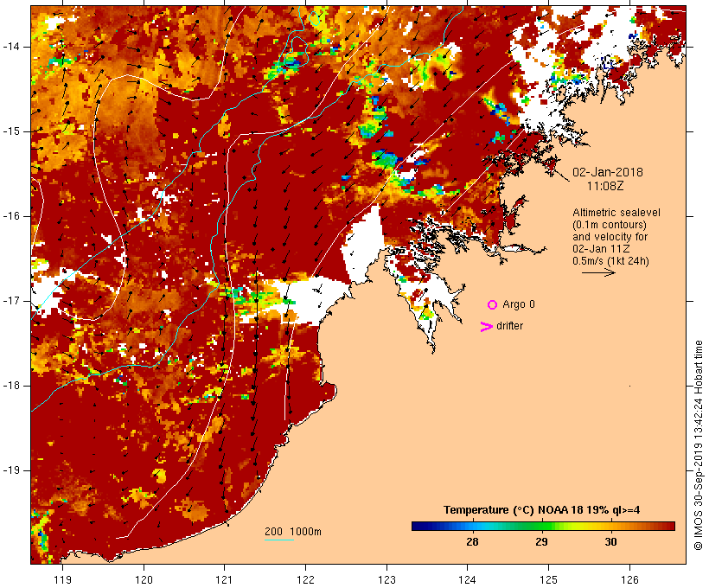Click the '02-Jan 11Z' caption line
The width and height of the screenshot is (709, 588).
click(601, 249)
